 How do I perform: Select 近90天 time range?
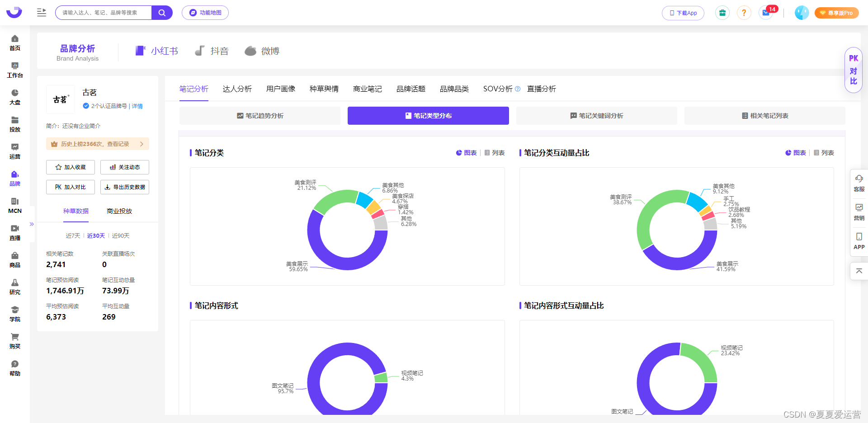point(121,236)
